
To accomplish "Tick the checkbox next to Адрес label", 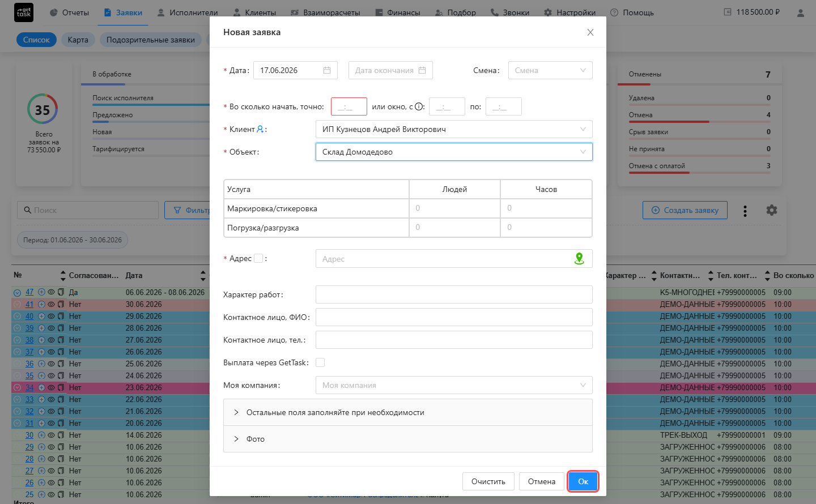I will pos(258,258).
